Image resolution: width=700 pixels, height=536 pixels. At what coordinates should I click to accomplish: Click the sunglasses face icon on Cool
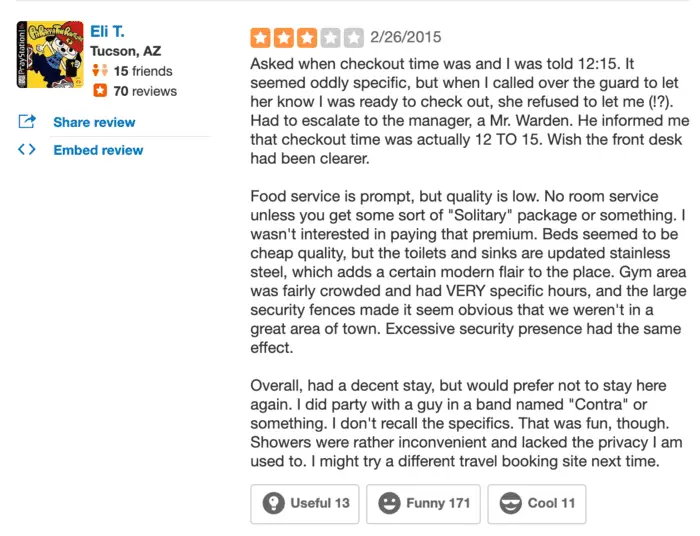(x=510, y=503)
